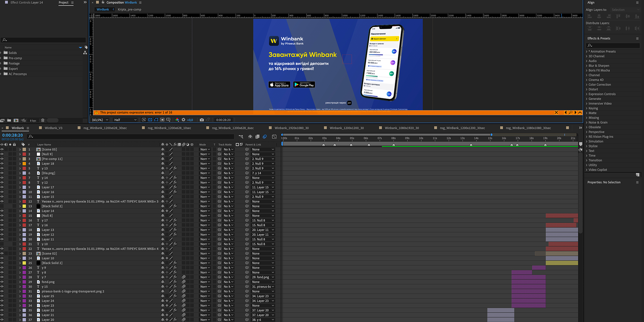Enable motion blur for the composition

pyautogui.click(x=265, y=137)
